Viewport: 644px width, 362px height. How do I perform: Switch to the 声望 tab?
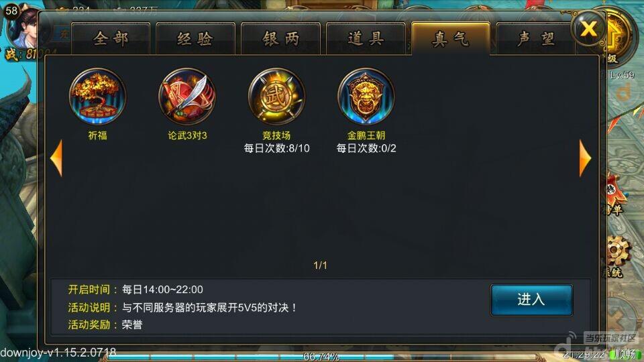535,39
